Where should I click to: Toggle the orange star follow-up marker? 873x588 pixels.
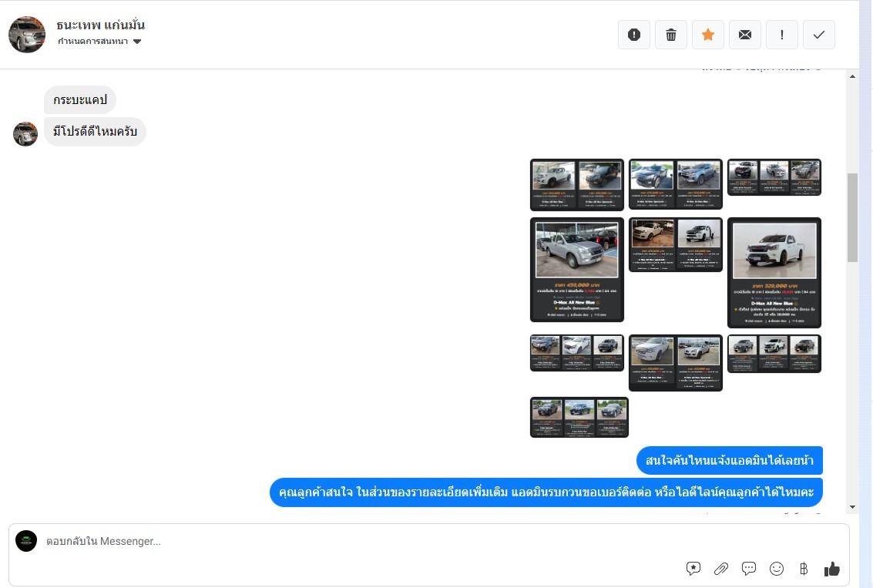click(708, 35)
